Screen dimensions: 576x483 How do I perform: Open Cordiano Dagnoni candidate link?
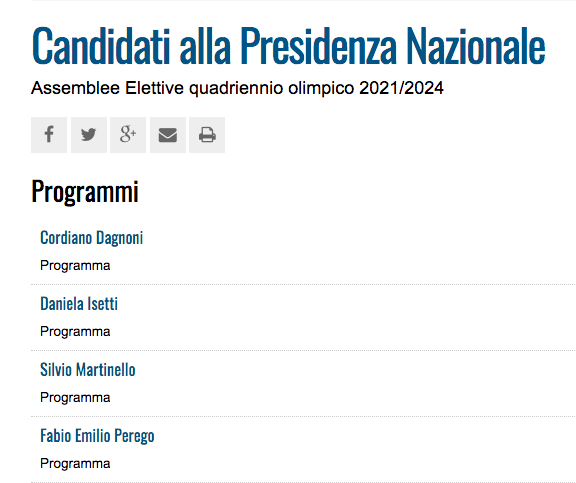tap(91, 238)
